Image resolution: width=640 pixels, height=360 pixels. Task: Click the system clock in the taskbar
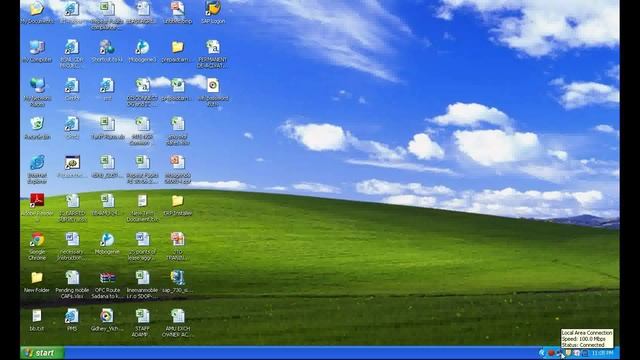click(602, 353)
